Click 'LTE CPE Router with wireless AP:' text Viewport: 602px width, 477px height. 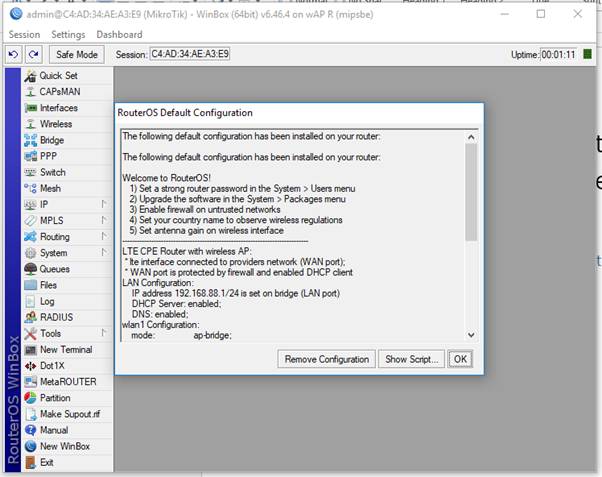click(187, 251)
